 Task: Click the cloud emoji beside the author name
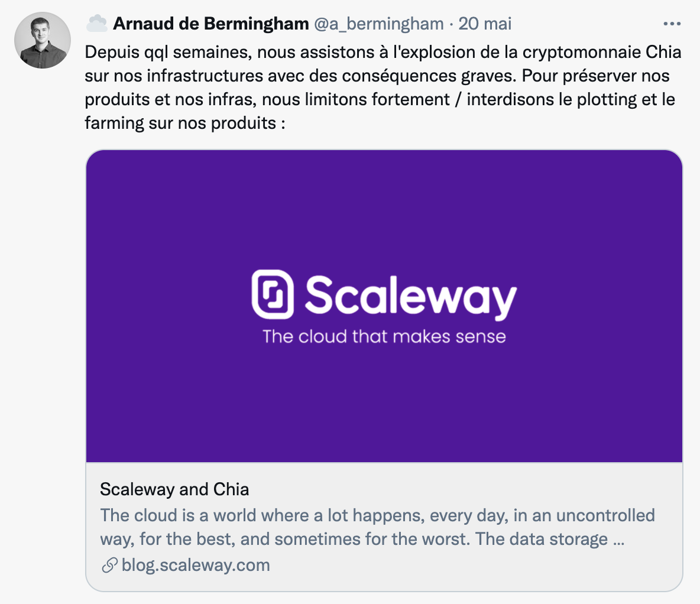(96, 24)
